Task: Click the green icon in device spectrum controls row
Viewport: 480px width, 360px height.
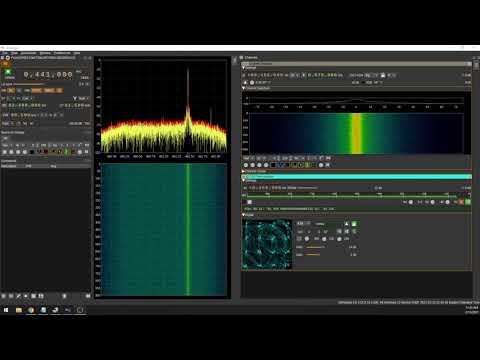Action: pos(66,152)
